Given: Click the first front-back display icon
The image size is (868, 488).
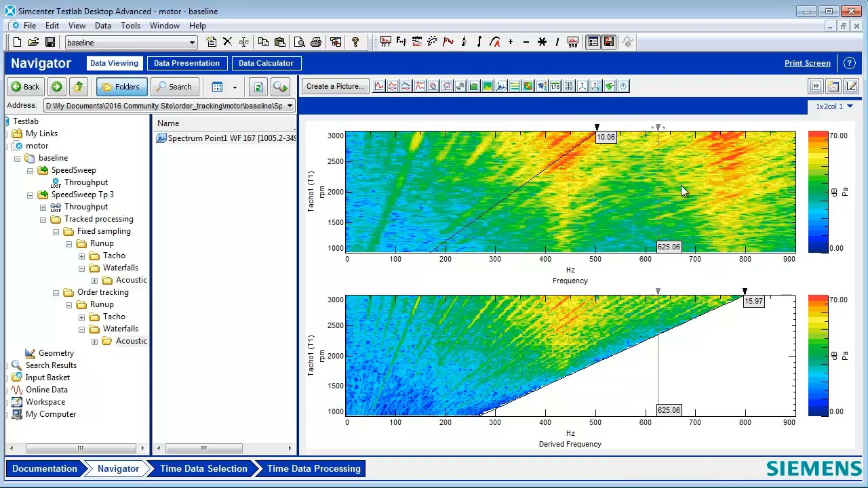Looking at the screenshot, I should [x=379, y=86].
